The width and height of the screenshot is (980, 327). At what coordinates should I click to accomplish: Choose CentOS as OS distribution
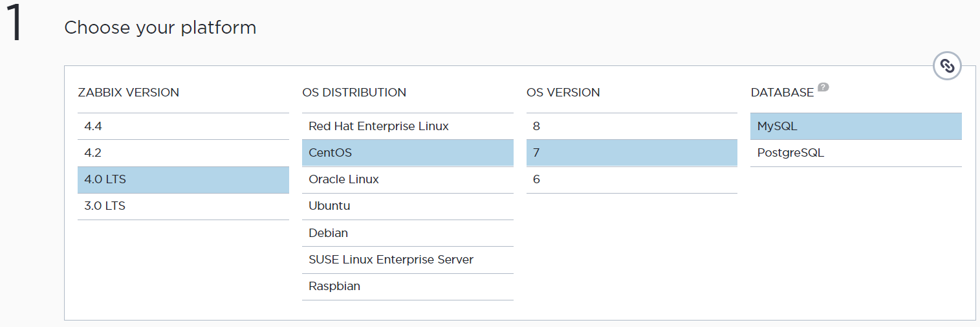point(407,153)
